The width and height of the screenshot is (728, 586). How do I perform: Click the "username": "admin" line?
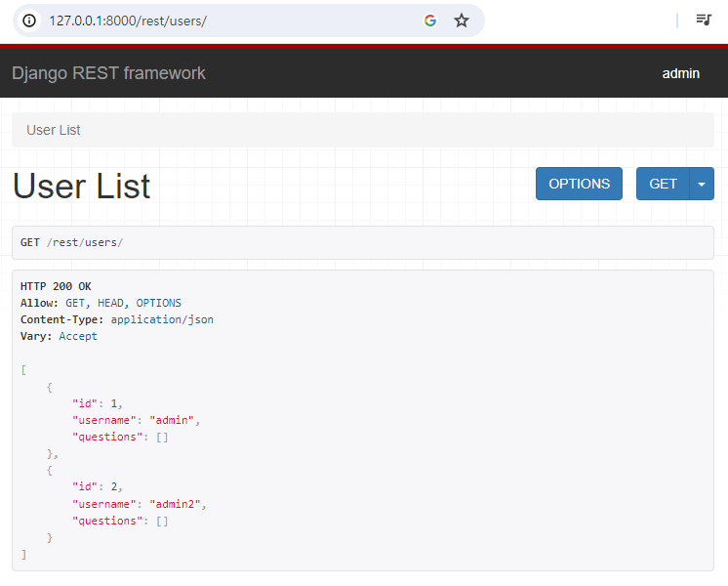(x=136, y=420)
